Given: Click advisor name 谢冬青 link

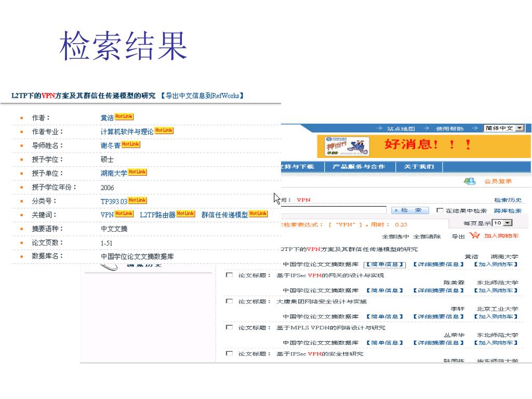Looking at the screenshot, I should tap(110, 145).
